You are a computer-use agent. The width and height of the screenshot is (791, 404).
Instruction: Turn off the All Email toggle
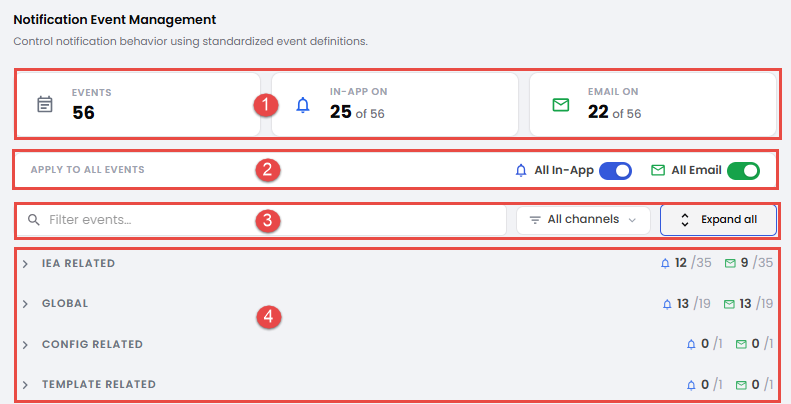pyautogui.click(x=744, y=171)
